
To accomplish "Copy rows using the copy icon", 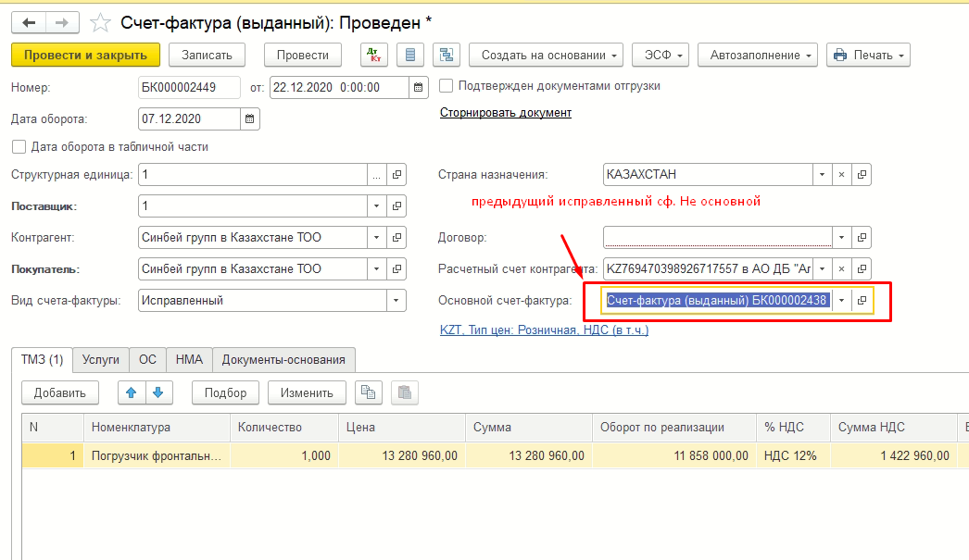I will (369, 392).
